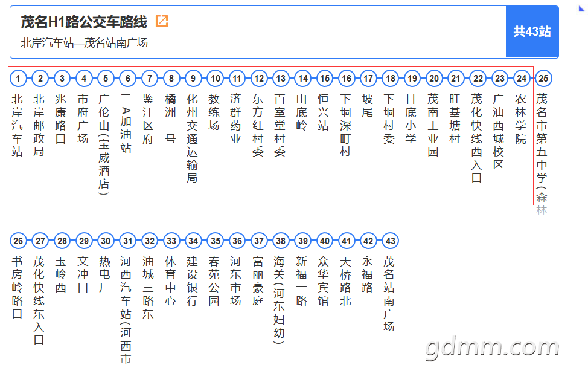The image size is (588, 385).
Task: Click the 市府广场 stop name
Action: click(x=83, y=118)
